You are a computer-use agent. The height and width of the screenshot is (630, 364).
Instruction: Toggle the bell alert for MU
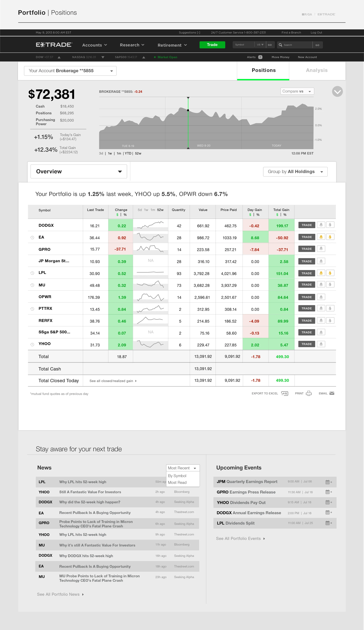(x=321, y=284)
